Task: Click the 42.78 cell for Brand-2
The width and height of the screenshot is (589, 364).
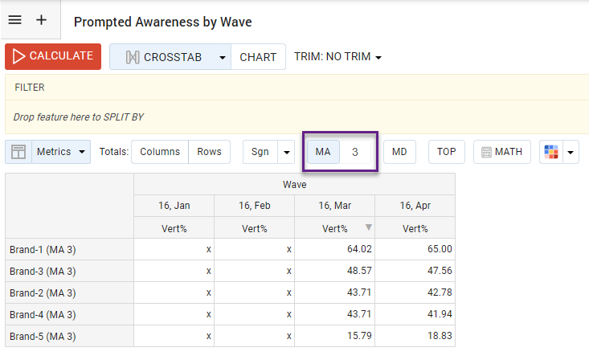Action: tap(415, 293)
